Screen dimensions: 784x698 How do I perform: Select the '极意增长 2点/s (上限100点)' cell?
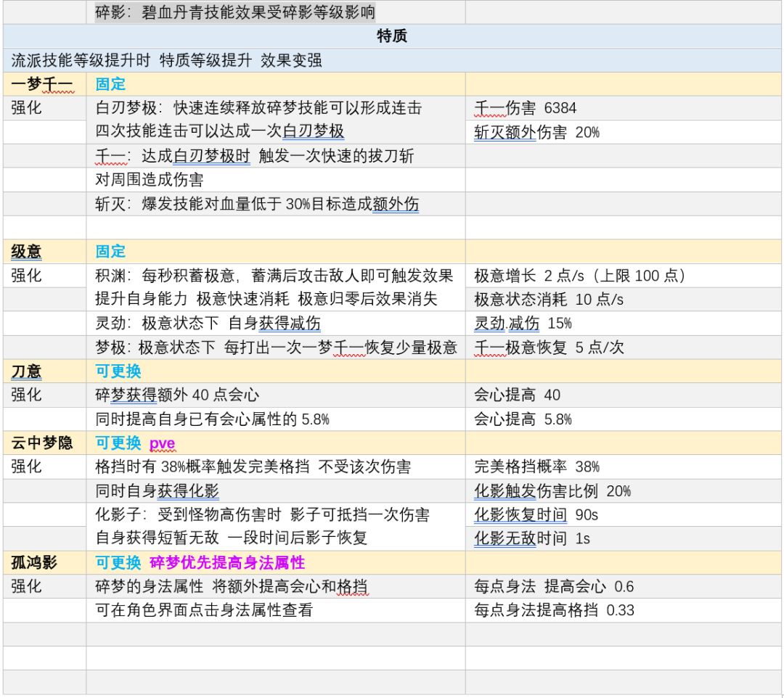click(x=623, y=275)
